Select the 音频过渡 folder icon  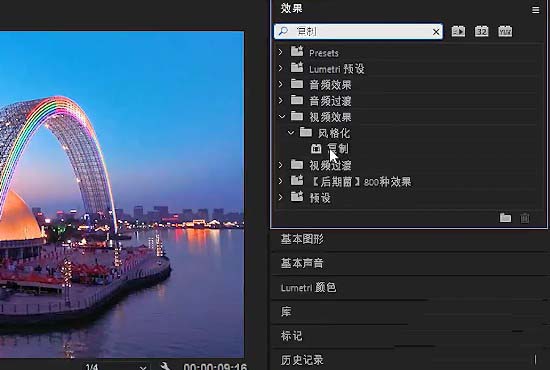(297, 100)
